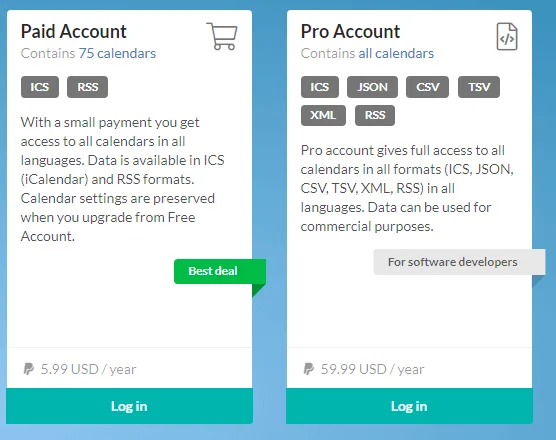Click the JSON format badge
The height and width of the screenshot is (440, 556).
372,87
